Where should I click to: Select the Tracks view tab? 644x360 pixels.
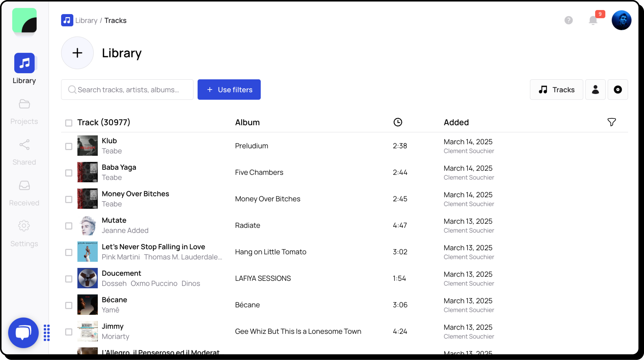(556, 90)
